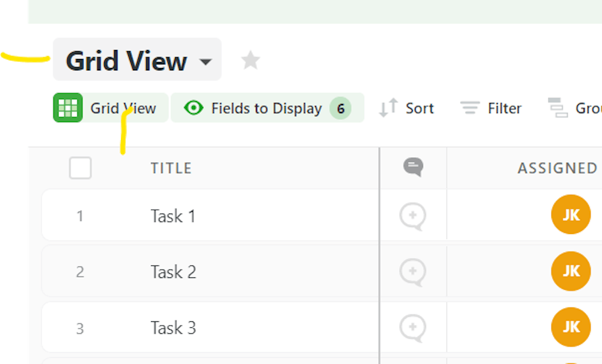Click the comments column header icon
Image resolution: width=602 pixels, height=364 pixels.
pos(413,167)
